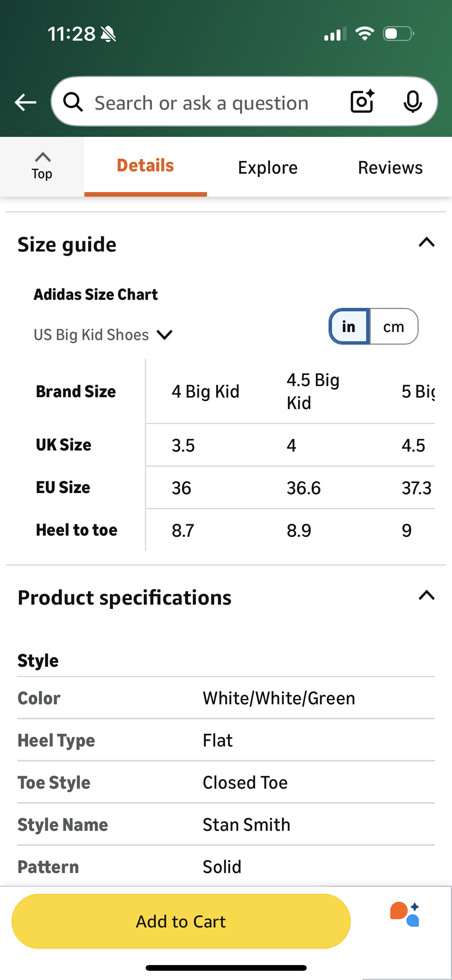Switch size units to cm
The height and width of the screenshot is (980, 452).
point(394,326)
